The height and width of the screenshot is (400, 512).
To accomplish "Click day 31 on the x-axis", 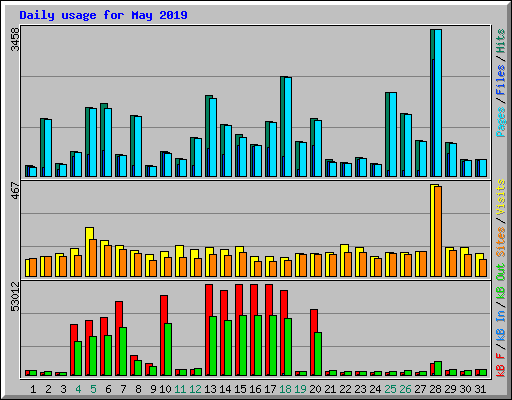I will point(480,389).
